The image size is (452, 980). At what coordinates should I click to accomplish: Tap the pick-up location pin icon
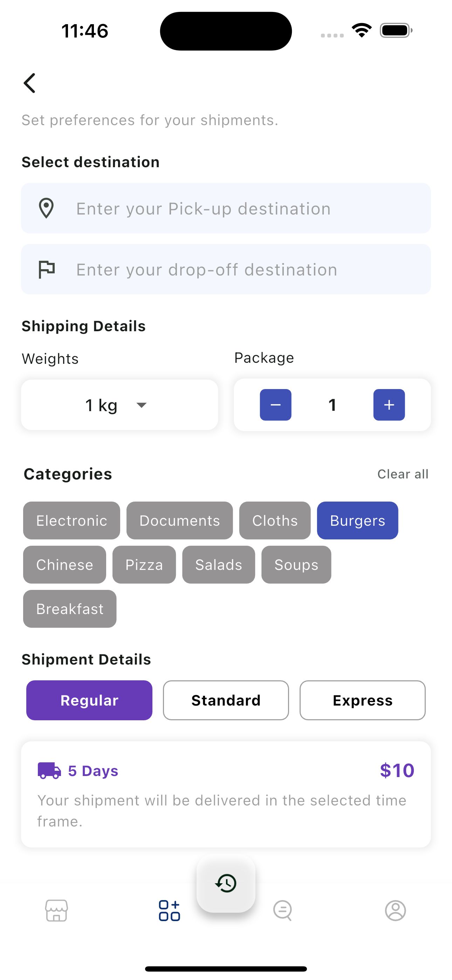point(46,208)
